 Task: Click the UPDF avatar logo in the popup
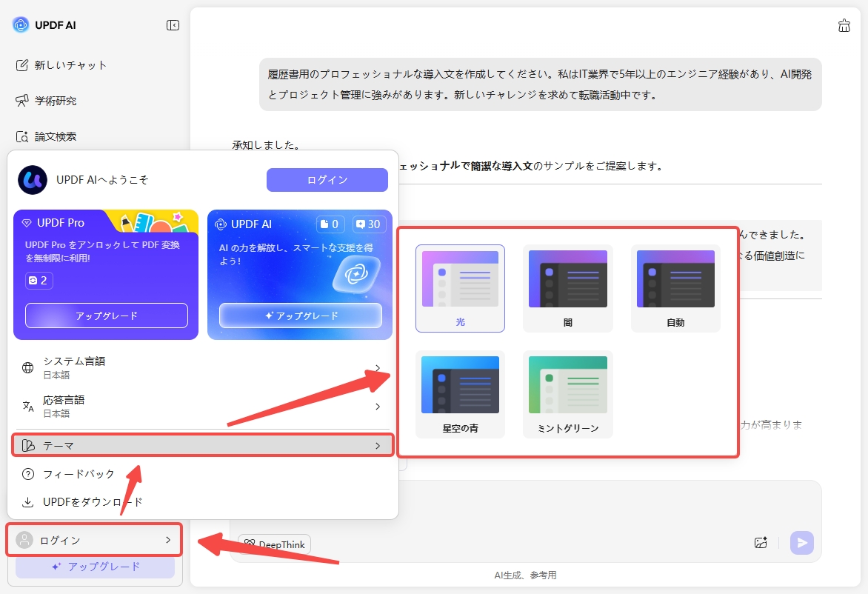pyautogui.click(x=33, y=180)
